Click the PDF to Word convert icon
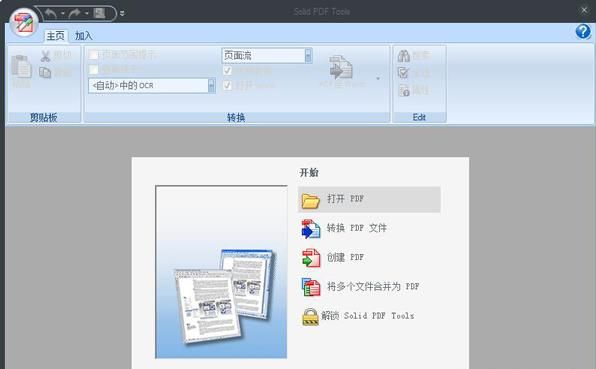 pos(341,67)
